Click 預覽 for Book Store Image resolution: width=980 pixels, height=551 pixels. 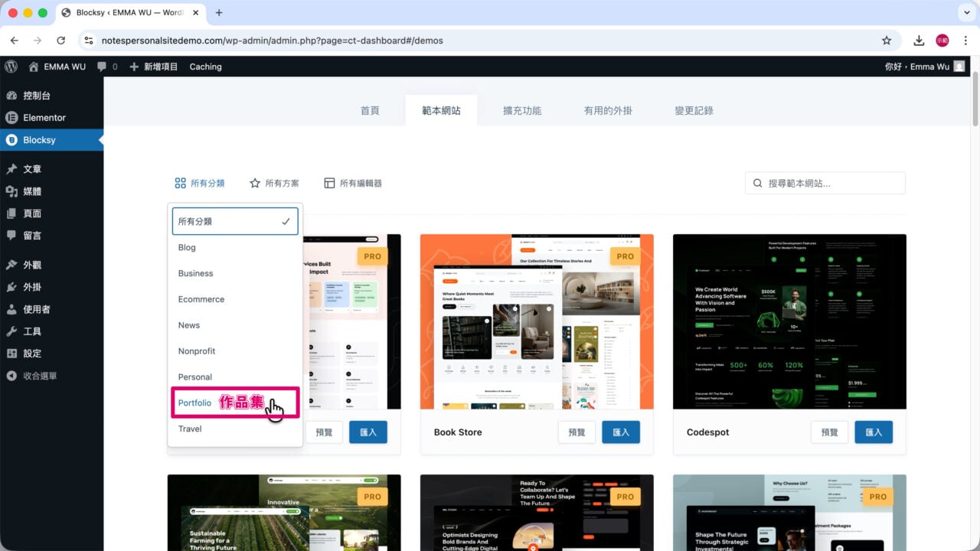click(577, 432)
